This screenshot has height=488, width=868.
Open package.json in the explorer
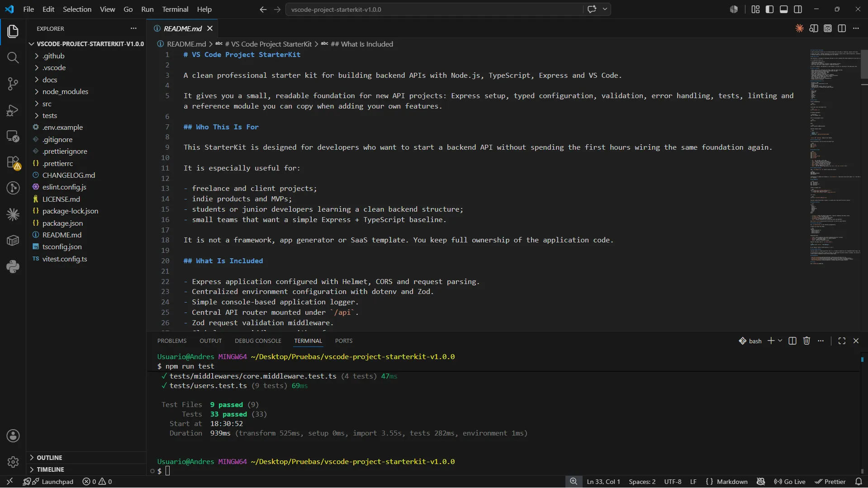click(x=86, y=223)
